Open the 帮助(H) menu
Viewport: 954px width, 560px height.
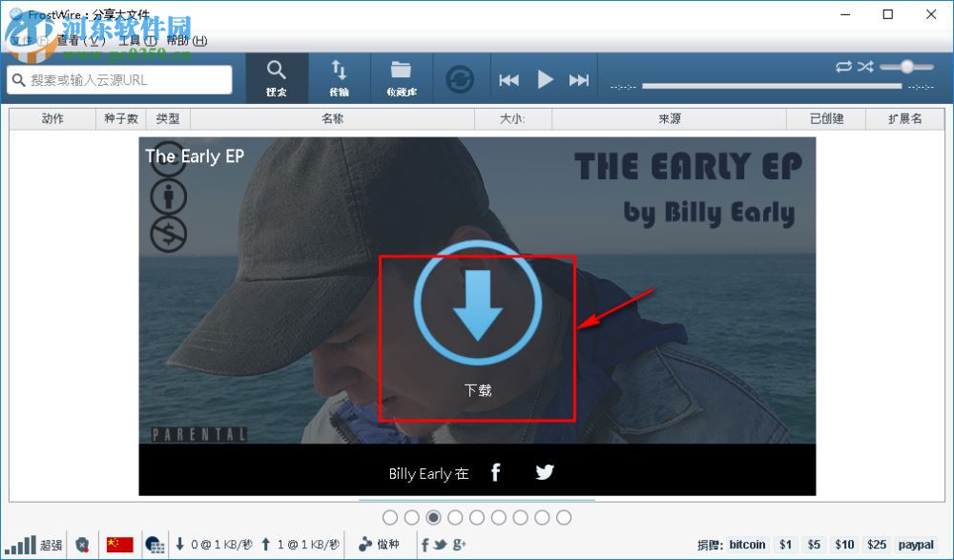187,41
